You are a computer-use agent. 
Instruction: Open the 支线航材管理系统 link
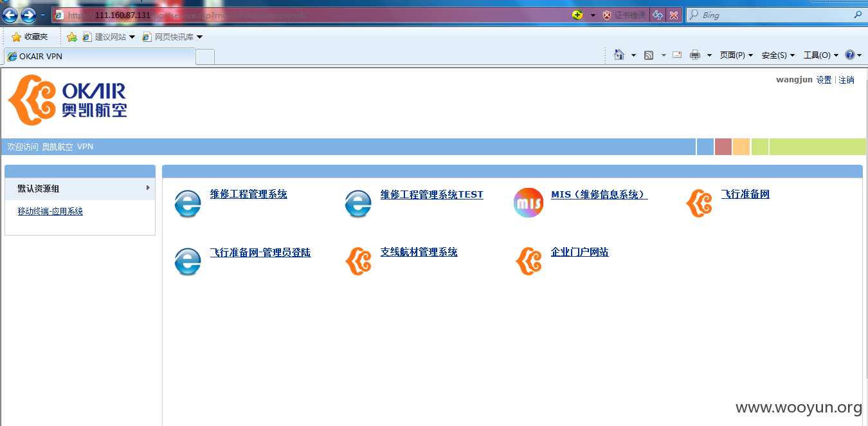[x=419, y=252]
